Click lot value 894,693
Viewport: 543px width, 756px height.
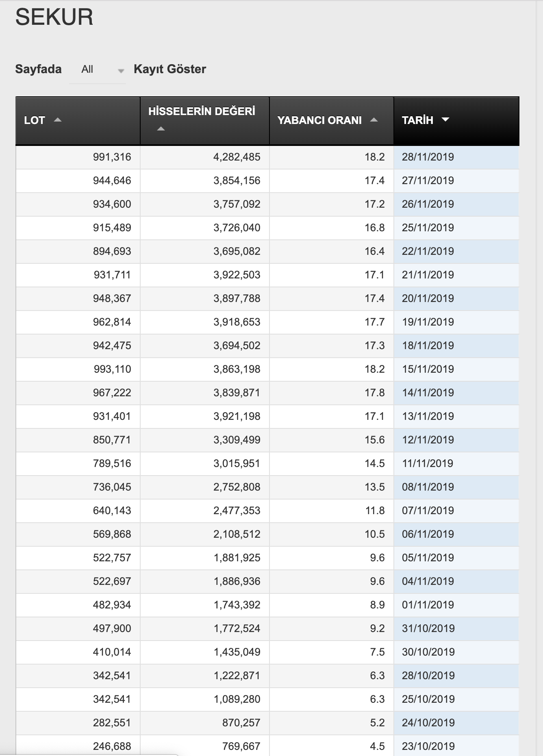coord(112,252)
